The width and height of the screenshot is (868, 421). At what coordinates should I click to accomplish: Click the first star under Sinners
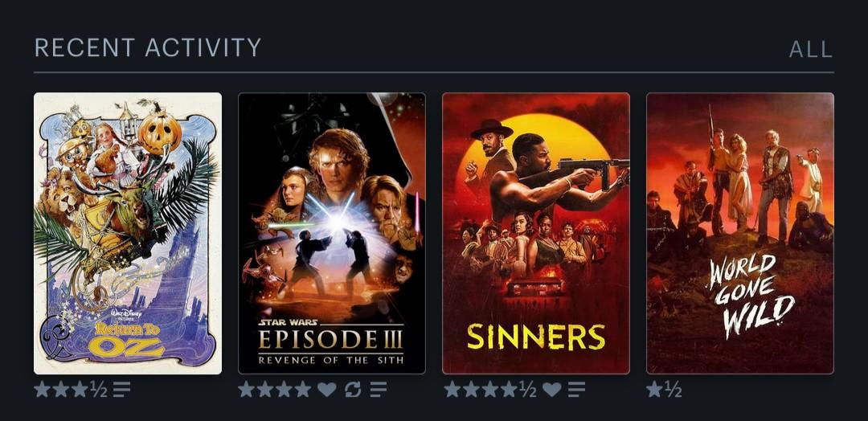(452, 390)
